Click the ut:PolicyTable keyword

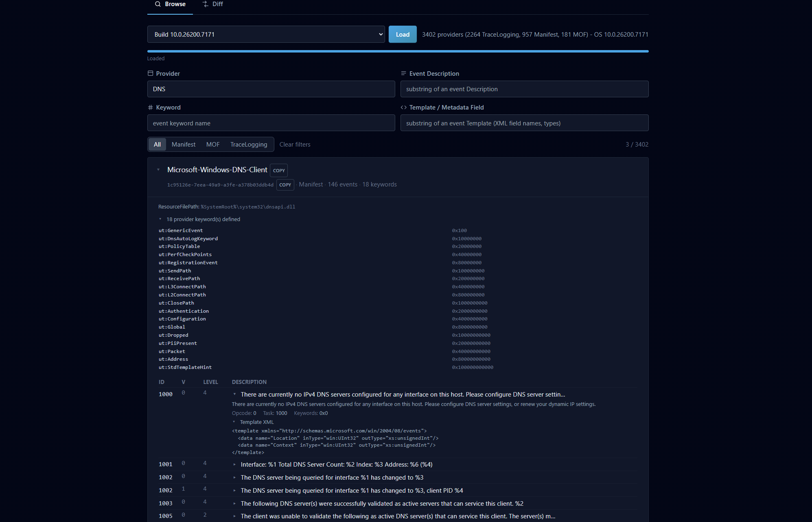[x=179, y=246]
